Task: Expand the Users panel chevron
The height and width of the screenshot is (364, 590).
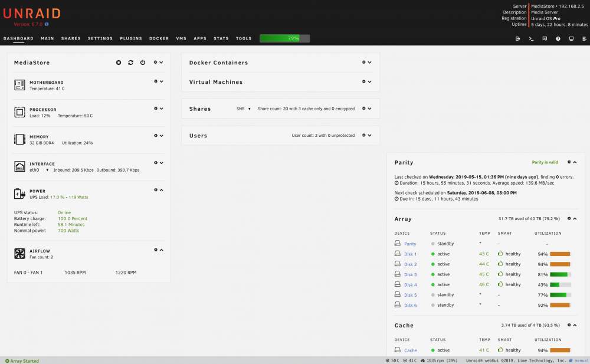Action: coord(370,135)
